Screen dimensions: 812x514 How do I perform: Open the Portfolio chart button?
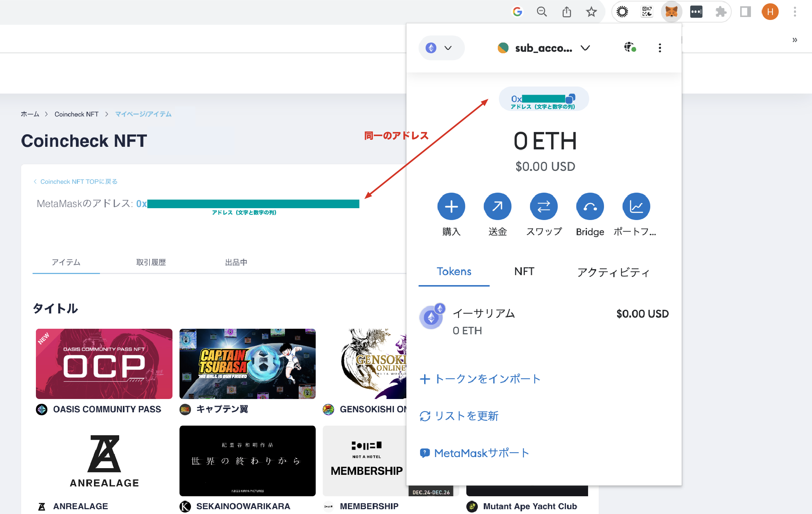636,206
